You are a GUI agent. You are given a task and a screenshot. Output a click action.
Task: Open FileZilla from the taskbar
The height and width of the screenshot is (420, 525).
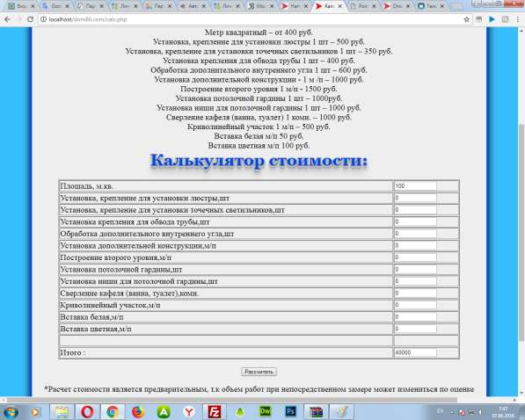click(215, 412)
